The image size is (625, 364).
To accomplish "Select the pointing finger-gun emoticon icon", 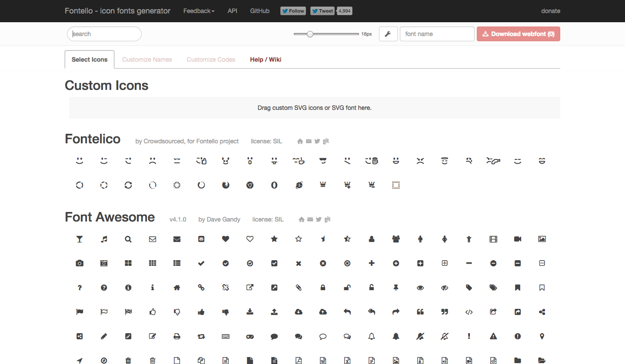I will tap(493, 161).
